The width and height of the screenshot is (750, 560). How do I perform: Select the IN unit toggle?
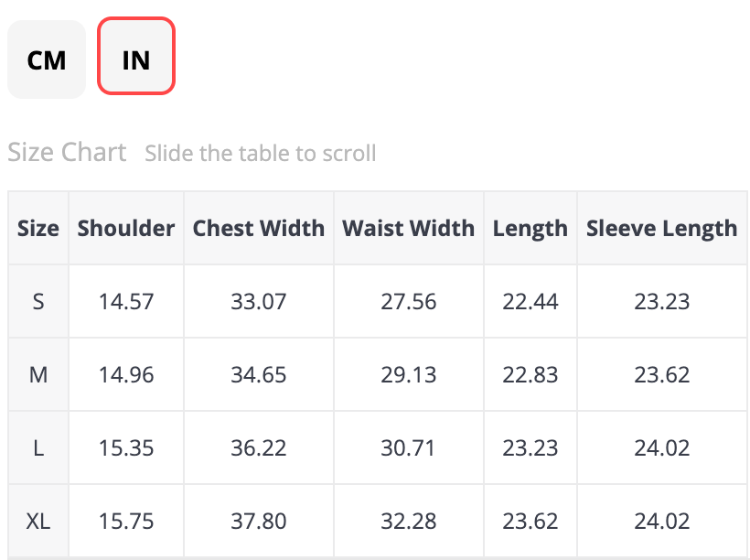pos(136,60)
